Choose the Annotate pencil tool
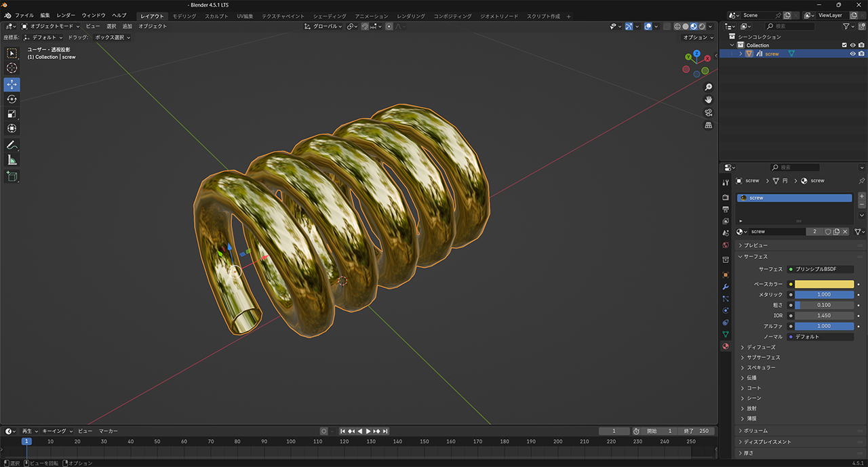This screenshot has width=868, height=467. pyautogui.click(x=12, y=145)
